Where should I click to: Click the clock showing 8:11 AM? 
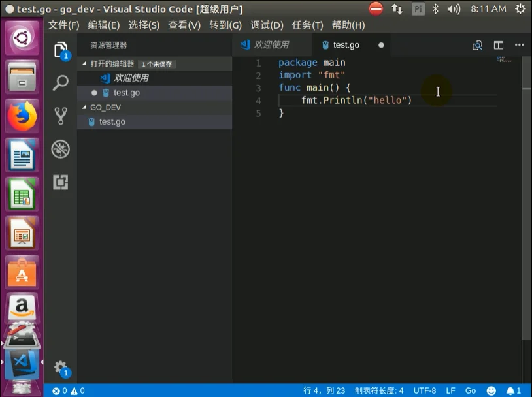coord(488,8)
